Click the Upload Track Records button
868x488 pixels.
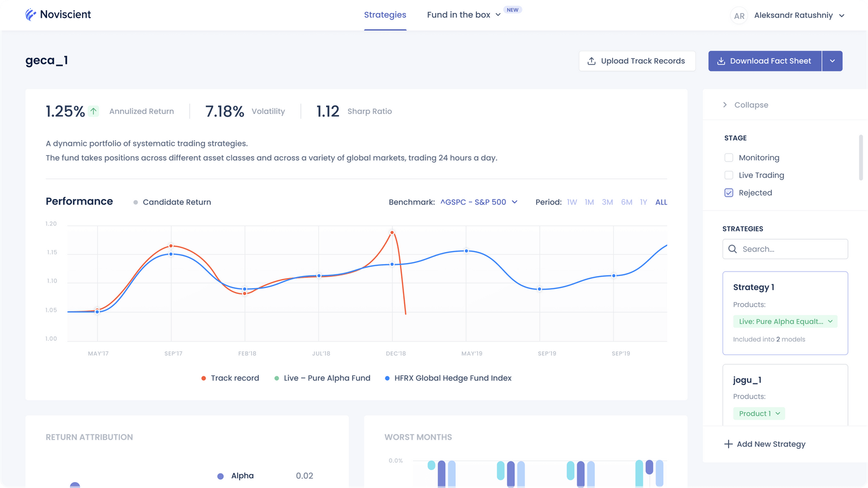(637, 61)
